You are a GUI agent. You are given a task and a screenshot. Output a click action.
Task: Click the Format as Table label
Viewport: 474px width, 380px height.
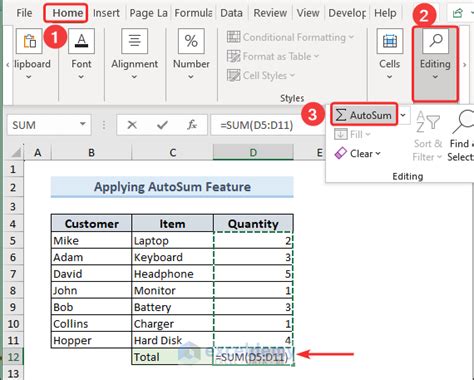pyautogui.click(x=277, y=56)
